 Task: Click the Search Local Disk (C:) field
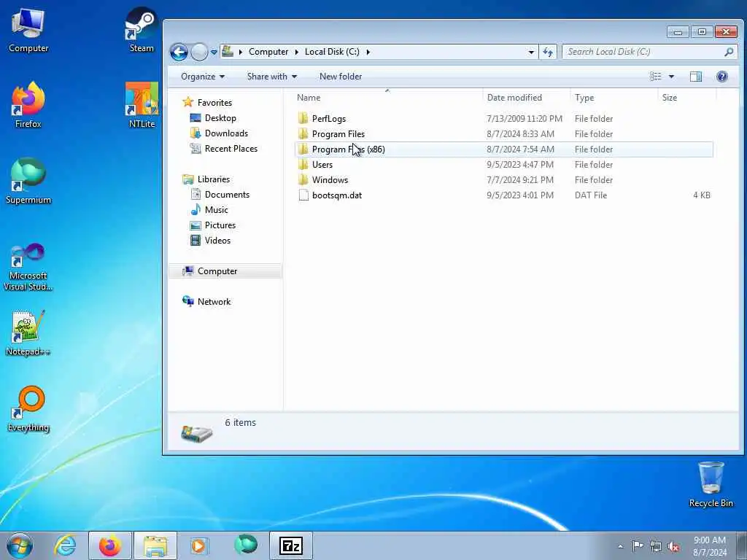tap(650, 52)
